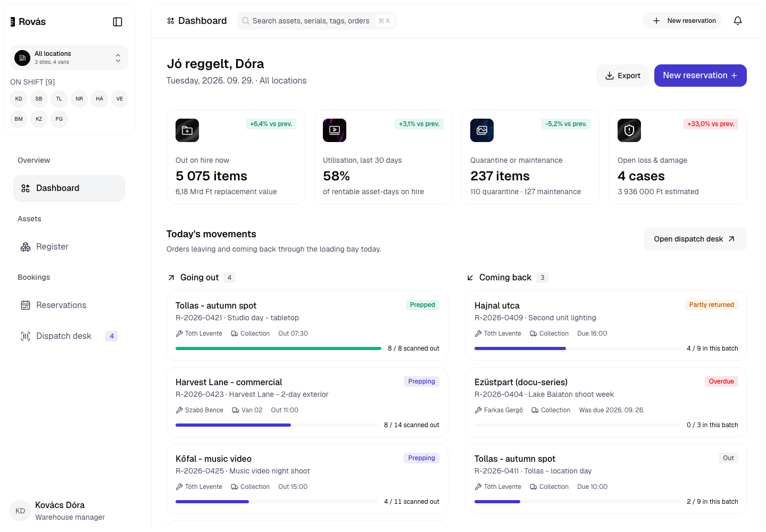Click the purple New reservation button
Viewport: 766px width, 532px height.
click(x=701, y=76)
